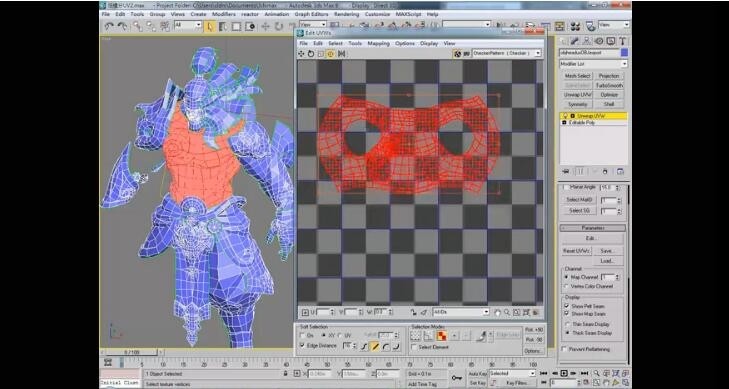Select Mirror tool in Edit UVWs toolbar

tap(342, 54)
